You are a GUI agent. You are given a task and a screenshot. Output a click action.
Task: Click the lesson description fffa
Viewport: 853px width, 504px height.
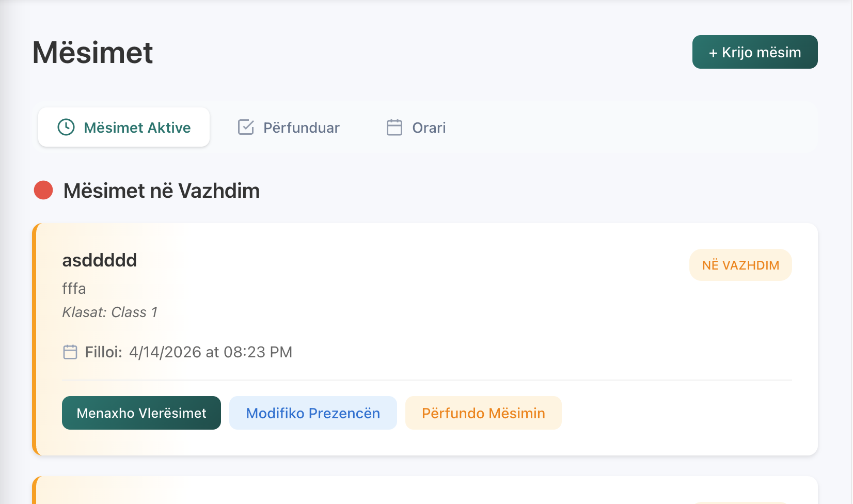pos(74,289)
